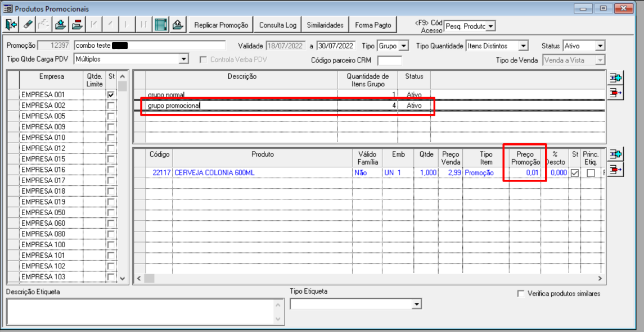This screenshot has height=332, width=644.
Task: Open Forma Pagto button
Action: coord(373,25)
